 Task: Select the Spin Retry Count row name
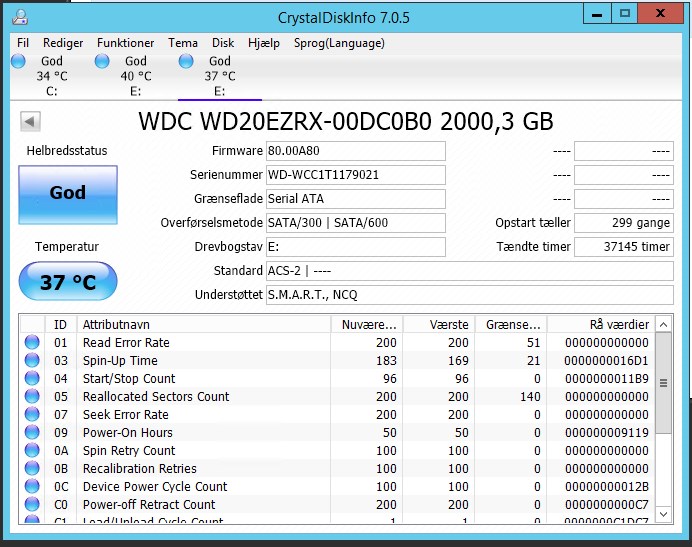tap(129, 450)
